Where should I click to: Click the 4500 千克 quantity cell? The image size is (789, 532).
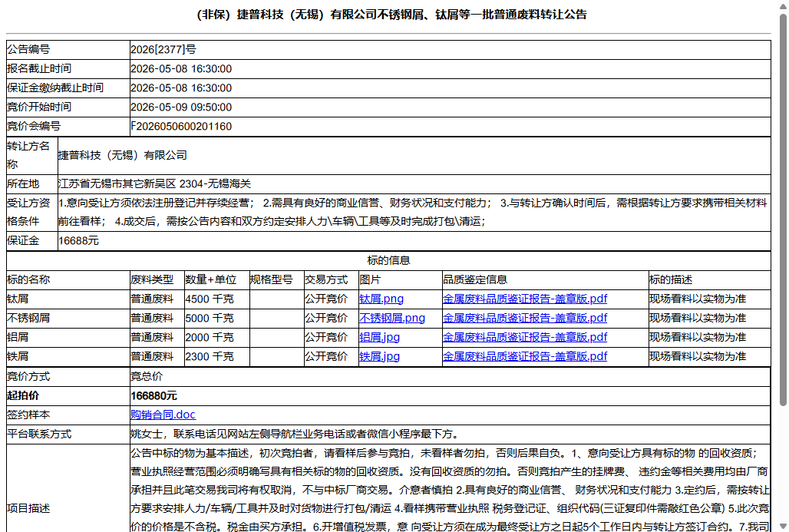[217, 299]
